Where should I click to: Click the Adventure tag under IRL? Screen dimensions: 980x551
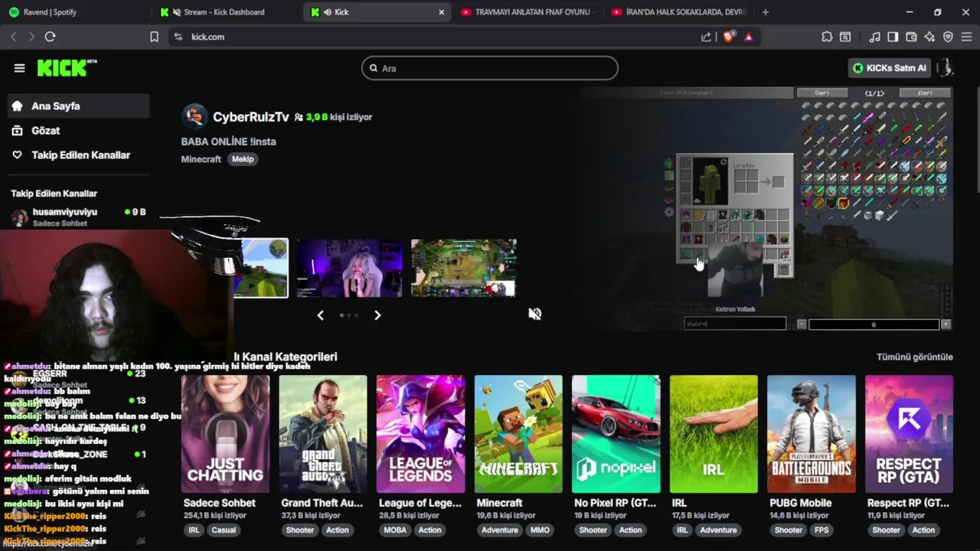coord(718,530)
